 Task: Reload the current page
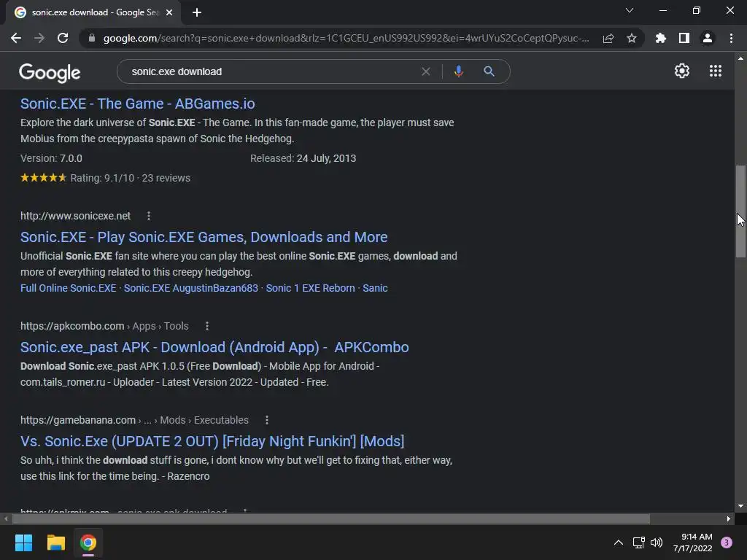point(63,38)
